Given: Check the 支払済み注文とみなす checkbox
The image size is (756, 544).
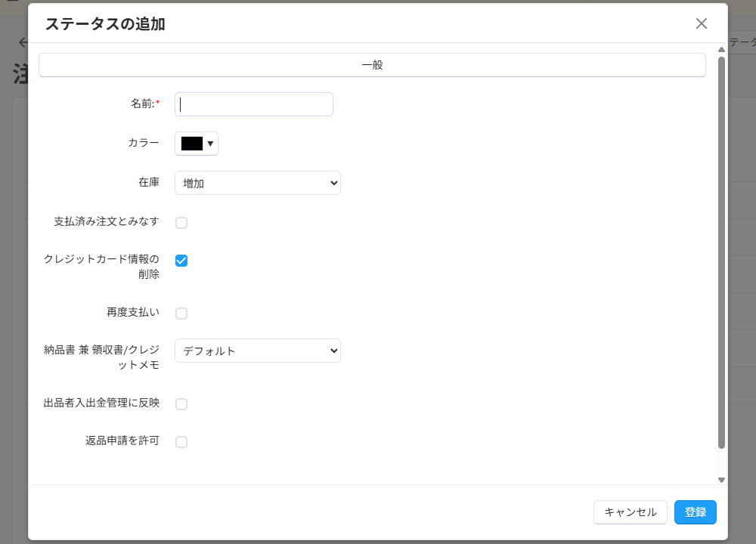Looking at the screenshot, I should click(x=181, y=222).
